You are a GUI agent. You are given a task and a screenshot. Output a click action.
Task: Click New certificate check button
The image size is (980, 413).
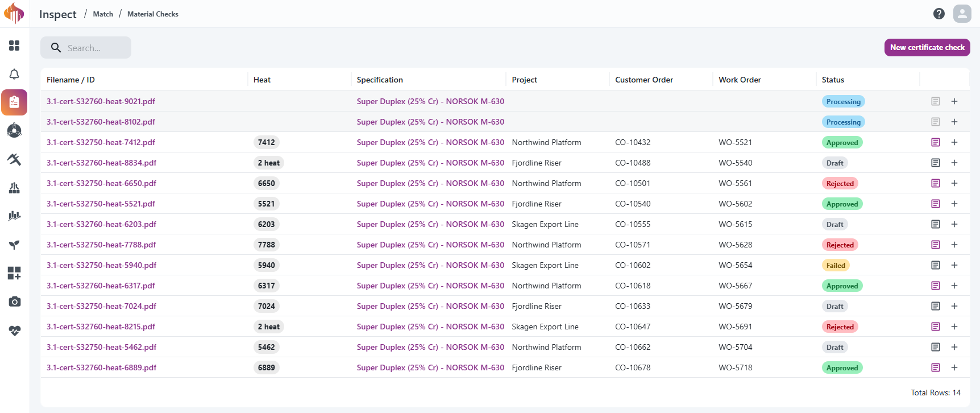tap(927, 47)
